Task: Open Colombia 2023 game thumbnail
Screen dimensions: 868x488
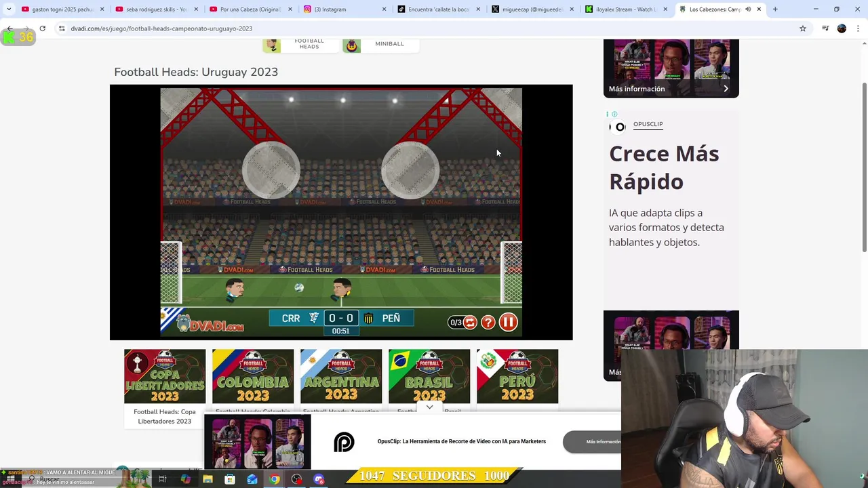Action: pos(253,376)
